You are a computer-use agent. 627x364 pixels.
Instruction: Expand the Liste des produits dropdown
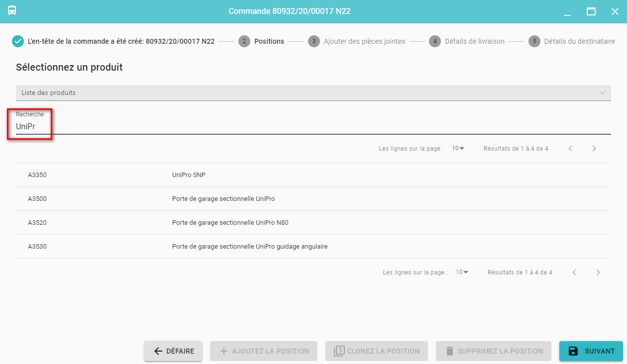(x=313, y=93)
